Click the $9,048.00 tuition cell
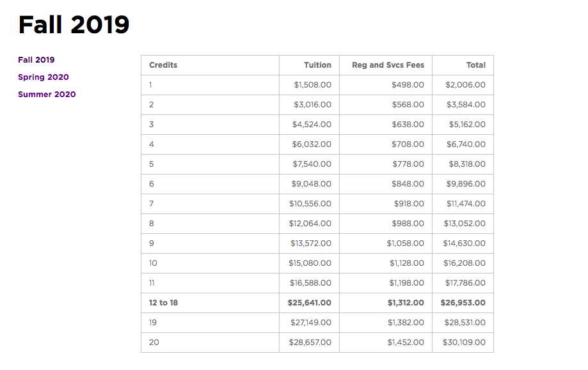Image resolution: width=588 pixels, height=370 pixels. point(312,184)
